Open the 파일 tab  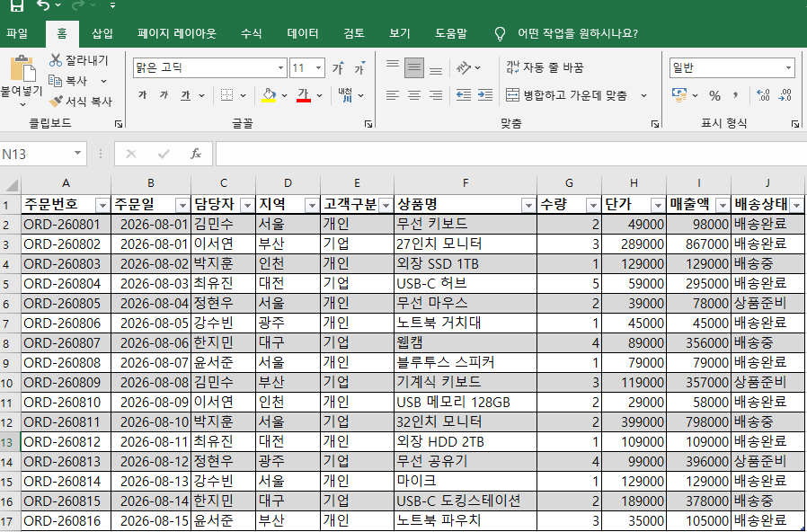point(17,34)
